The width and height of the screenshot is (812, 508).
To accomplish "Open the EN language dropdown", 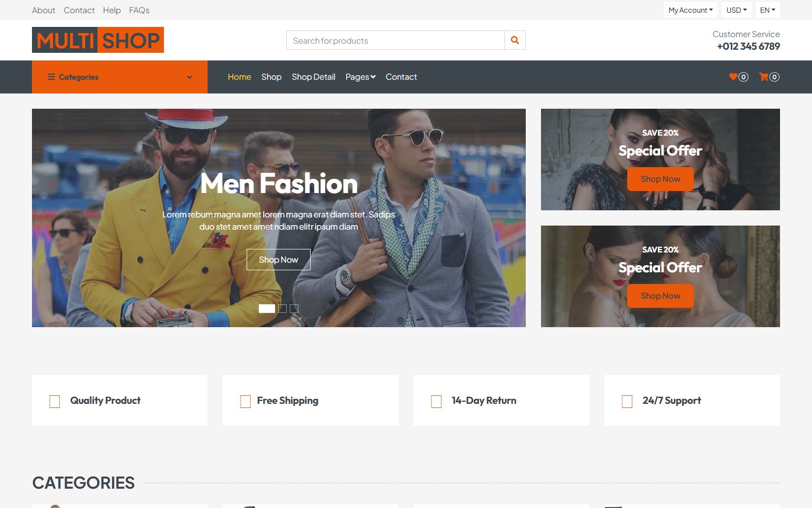I will click(x=767, y=10).
